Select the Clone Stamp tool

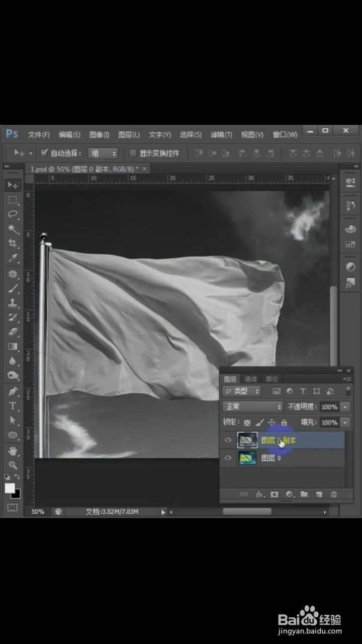pyautogui.click(x=13, y=303)
